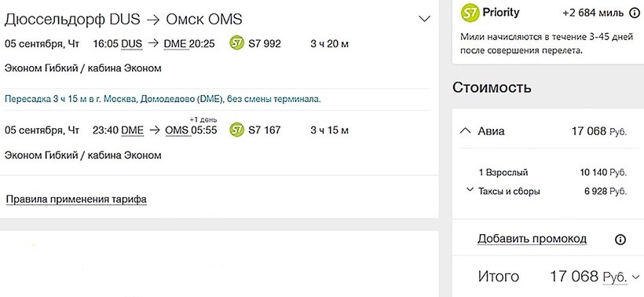644x297 pixels.
Task: Click arrow in Дюссельдорф DUS → Омск OMS heading
Action: tap(153, 20)
